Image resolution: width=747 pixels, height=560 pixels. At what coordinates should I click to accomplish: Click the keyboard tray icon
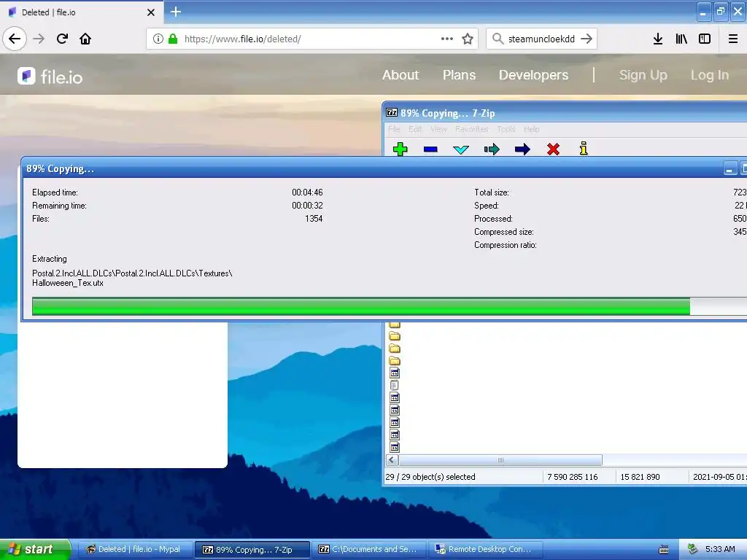click(x=664, y=550)
